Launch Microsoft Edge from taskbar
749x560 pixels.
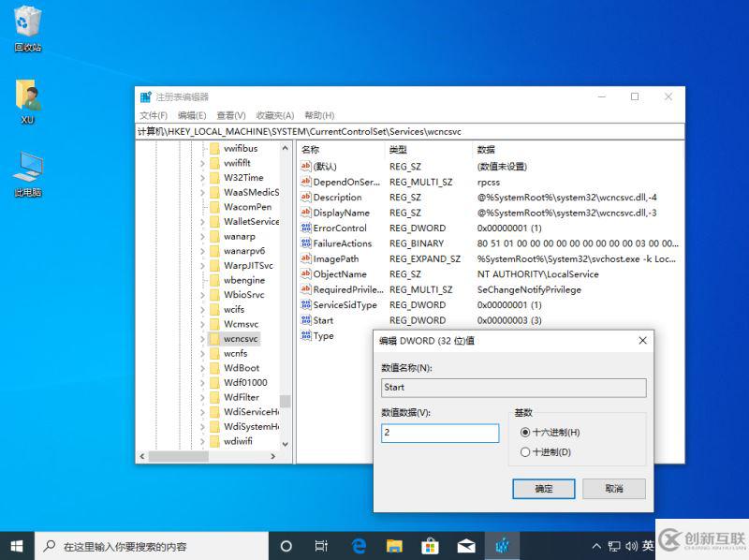tap(359, 545)
